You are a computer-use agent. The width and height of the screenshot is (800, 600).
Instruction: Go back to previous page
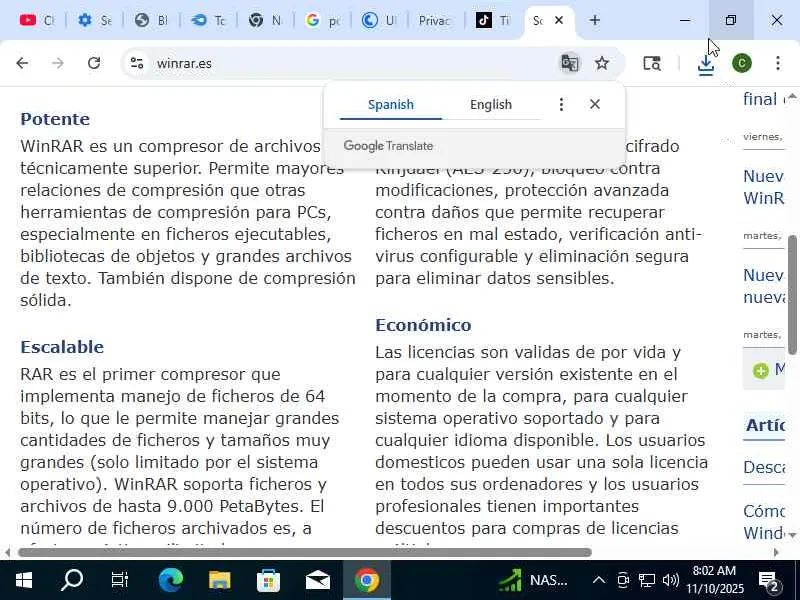[x=22, y=63]
